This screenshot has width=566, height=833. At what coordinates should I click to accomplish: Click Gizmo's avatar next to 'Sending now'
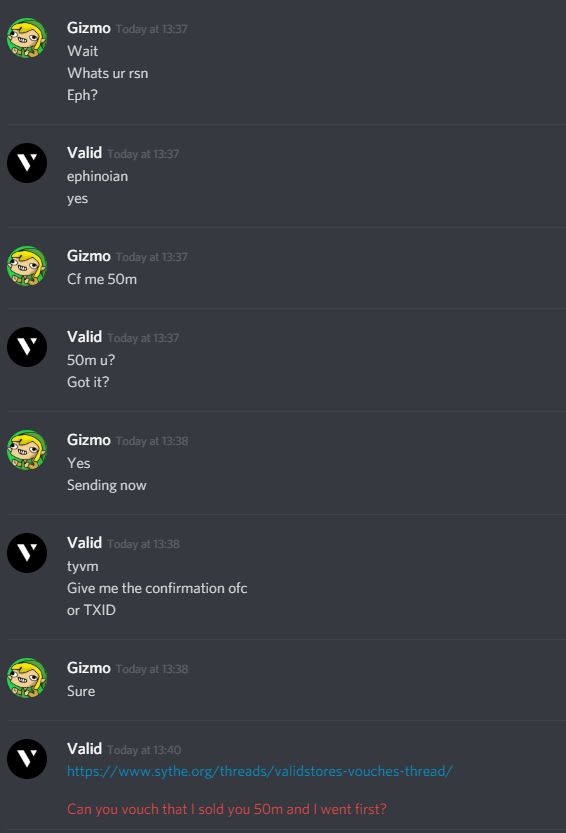coord(27,450)
